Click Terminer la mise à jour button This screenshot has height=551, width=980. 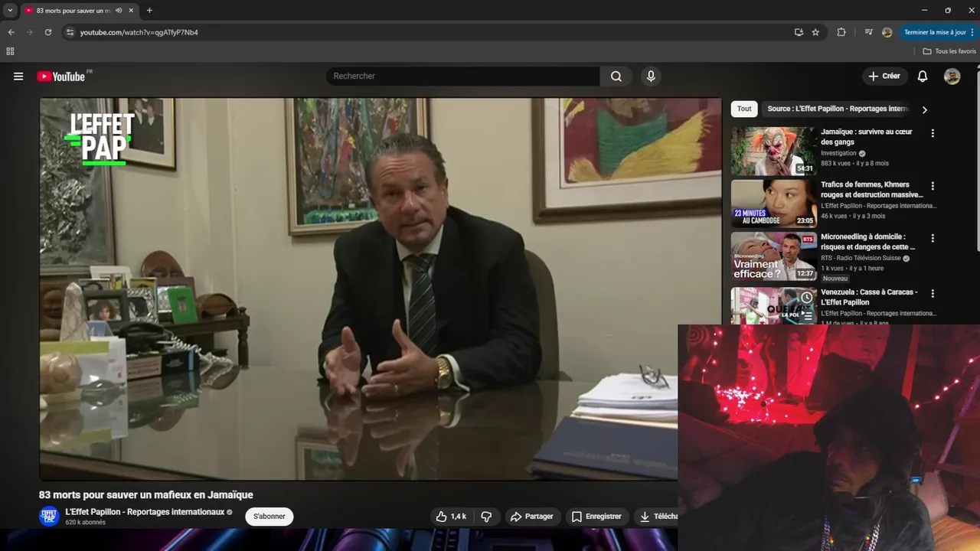point(939,32)
